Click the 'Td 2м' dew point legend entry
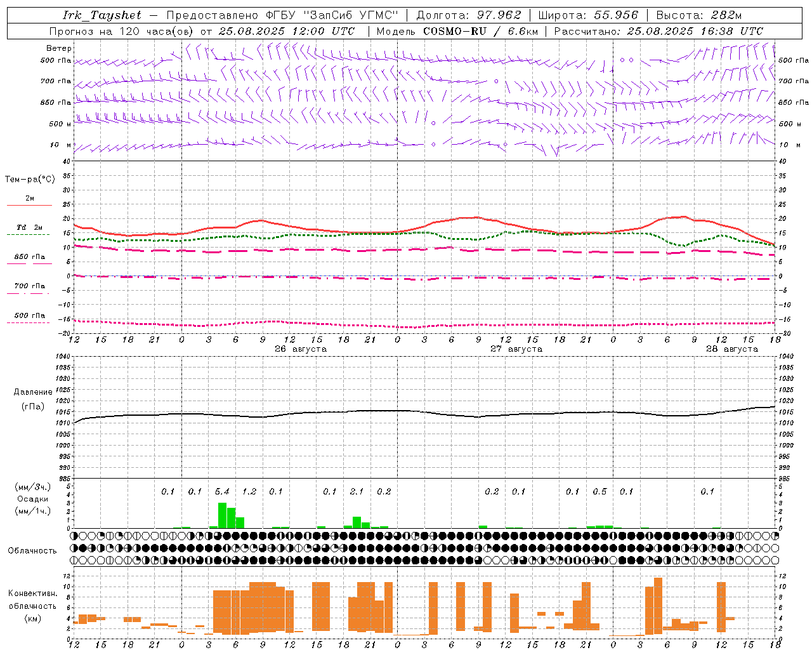The width and height of the screenshot is (812, 650). pyautogui.click(x=30, y=227)
